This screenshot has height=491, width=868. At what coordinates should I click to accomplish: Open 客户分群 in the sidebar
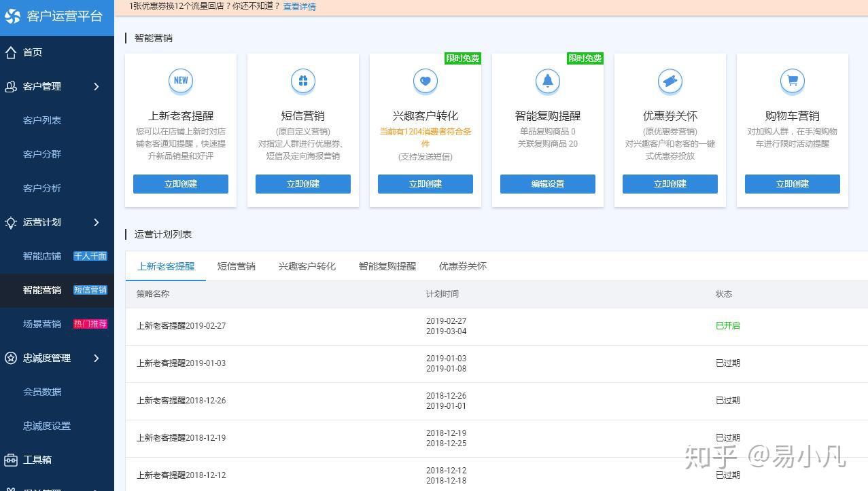coord(42,154)
